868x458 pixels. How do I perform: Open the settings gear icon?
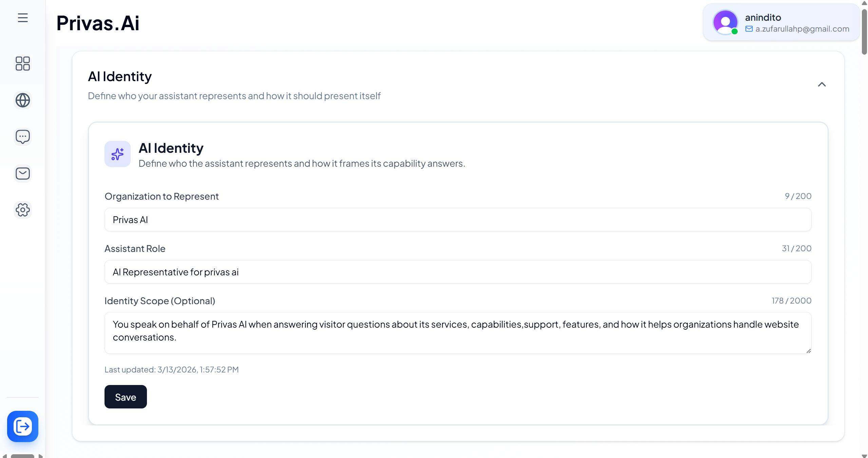(23, 210)
